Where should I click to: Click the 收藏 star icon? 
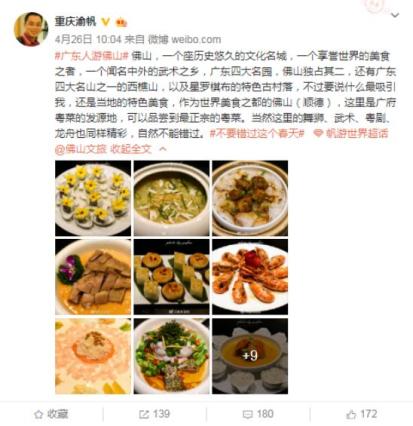click(39, 414)
